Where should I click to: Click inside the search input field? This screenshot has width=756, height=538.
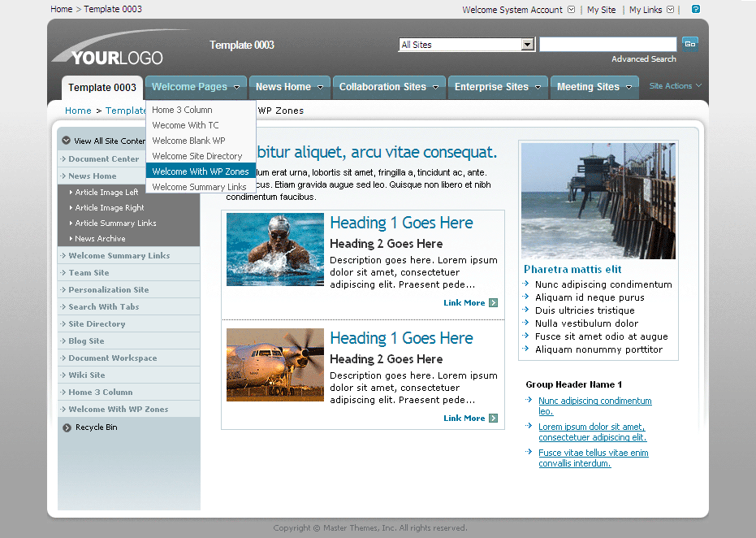pos(607,43)
